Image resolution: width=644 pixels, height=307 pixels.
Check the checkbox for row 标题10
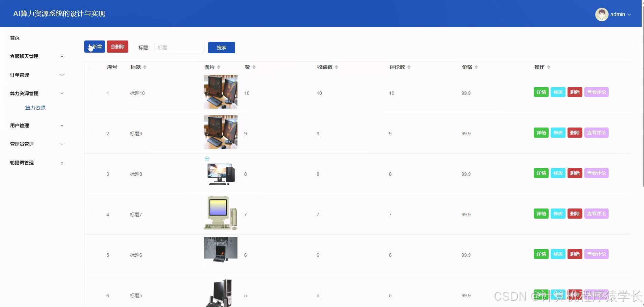point(90,93)
